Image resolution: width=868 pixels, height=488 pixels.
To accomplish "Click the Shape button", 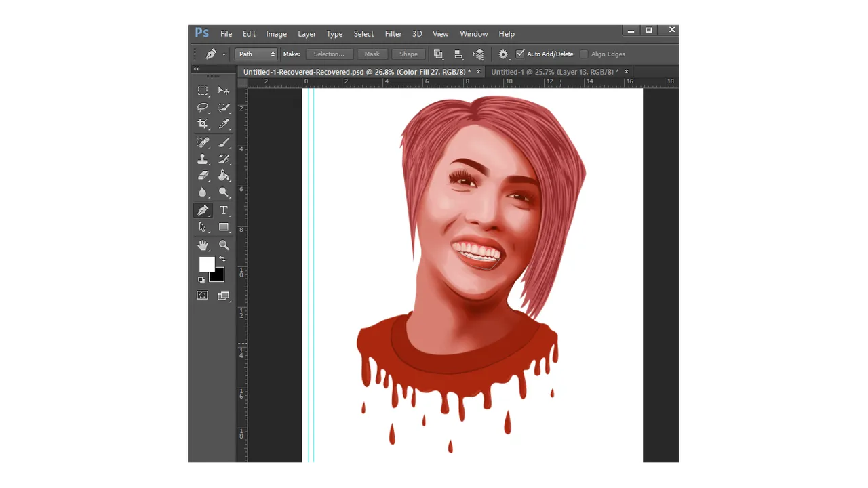I will coord(408,54).
